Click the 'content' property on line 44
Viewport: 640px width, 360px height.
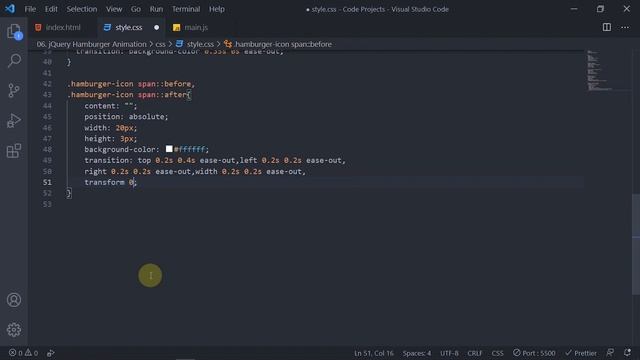tap(100, 106)
